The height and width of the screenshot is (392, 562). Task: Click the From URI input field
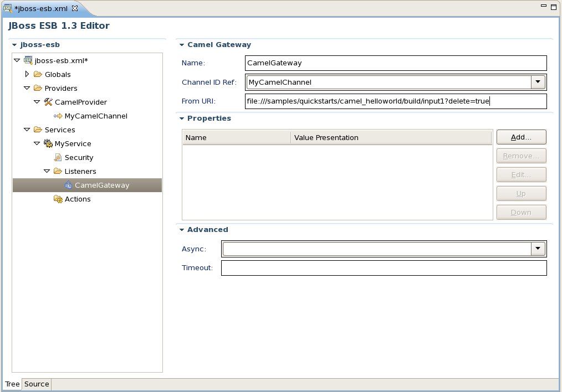tap(396, 101)
